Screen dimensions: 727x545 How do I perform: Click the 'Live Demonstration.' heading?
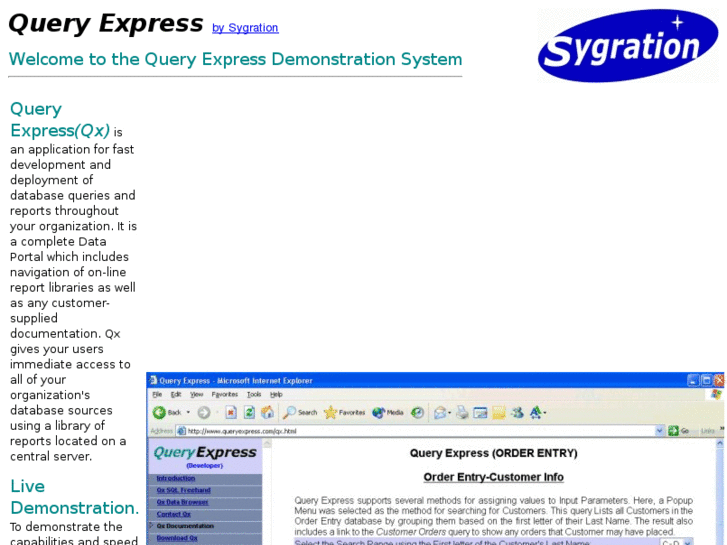point(74,497)
